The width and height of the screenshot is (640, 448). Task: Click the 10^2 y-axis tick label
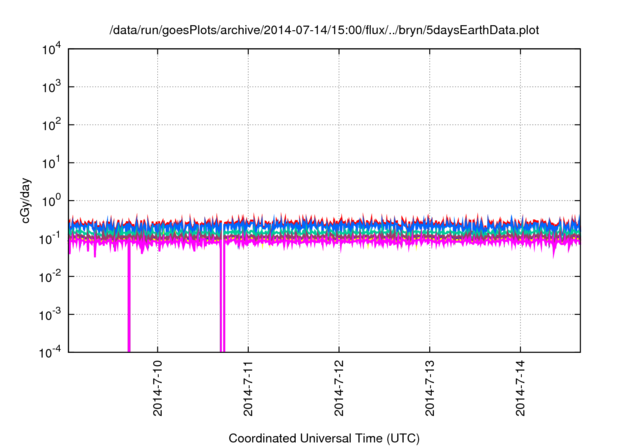(x=51, y=125)
